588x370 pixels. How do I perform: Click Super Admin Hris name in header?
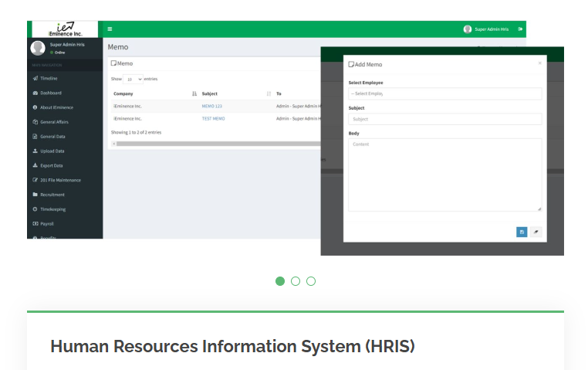pos(492,29)
